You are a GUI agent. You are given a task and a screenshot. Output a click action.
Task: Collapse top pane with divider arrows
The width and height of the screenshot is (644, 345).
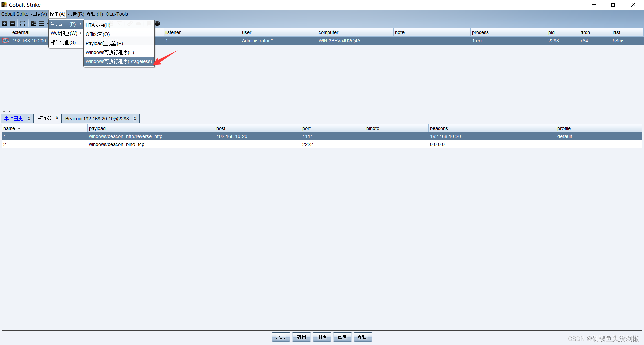click(4, 111)
